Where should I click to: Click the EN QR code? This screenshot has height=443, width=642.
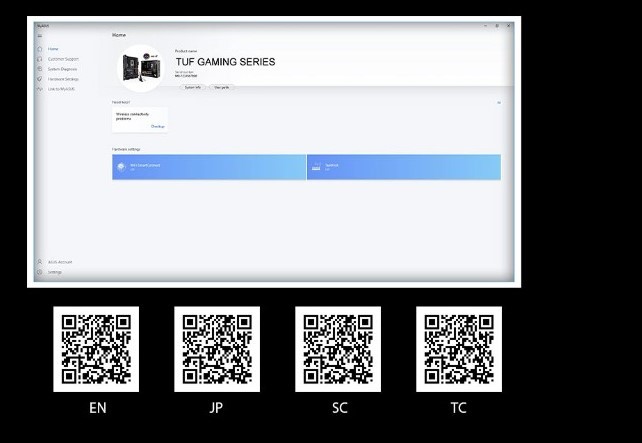click(x=96, y=349)
